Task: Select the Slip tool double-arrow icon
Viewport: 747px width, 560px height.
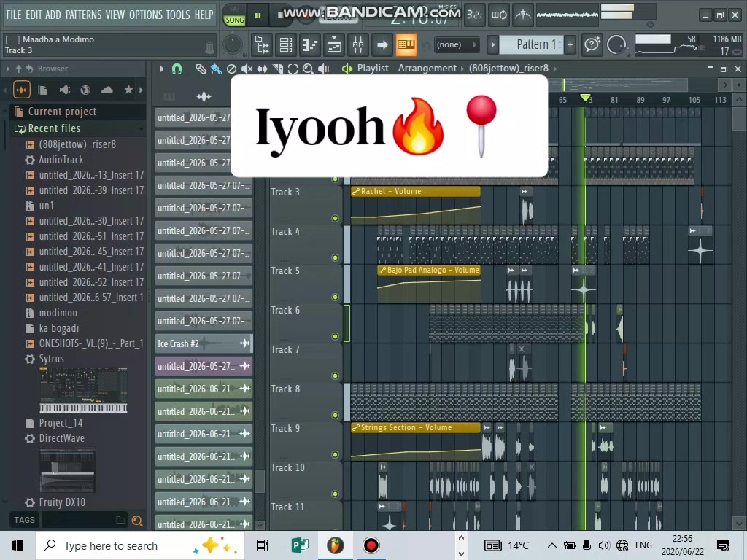Action: click(262, 69)
